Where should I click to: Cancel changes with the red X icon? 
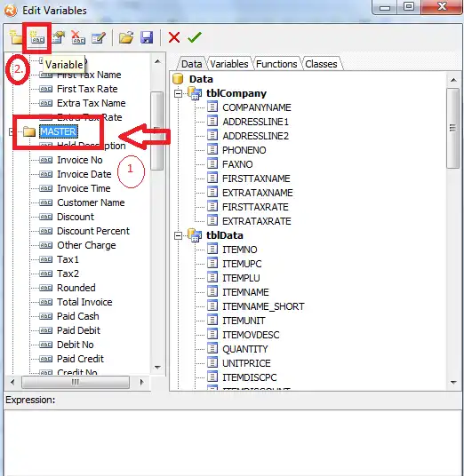pos(174,37)
